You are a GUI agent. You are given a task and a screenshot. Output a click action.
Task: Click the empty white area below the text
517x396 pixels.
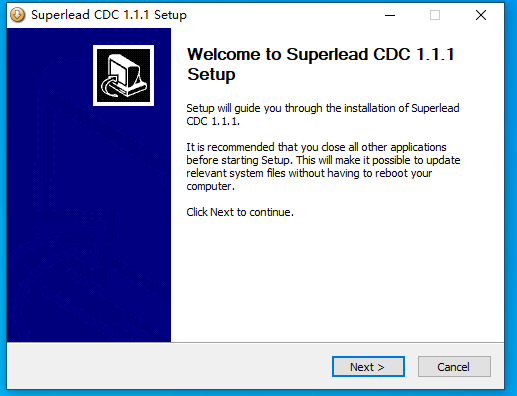337,280
